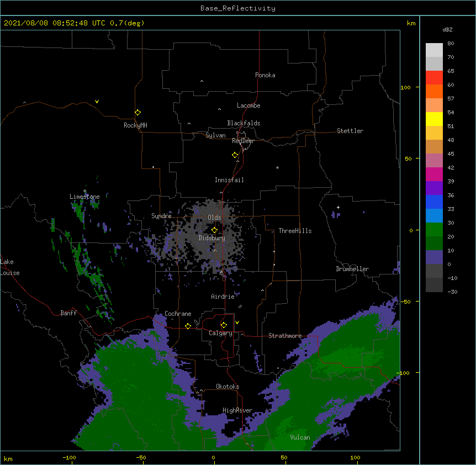Click the HighRiver city label
The width and height of the screenshot is (476, 465).
click(x=237, y=410)
